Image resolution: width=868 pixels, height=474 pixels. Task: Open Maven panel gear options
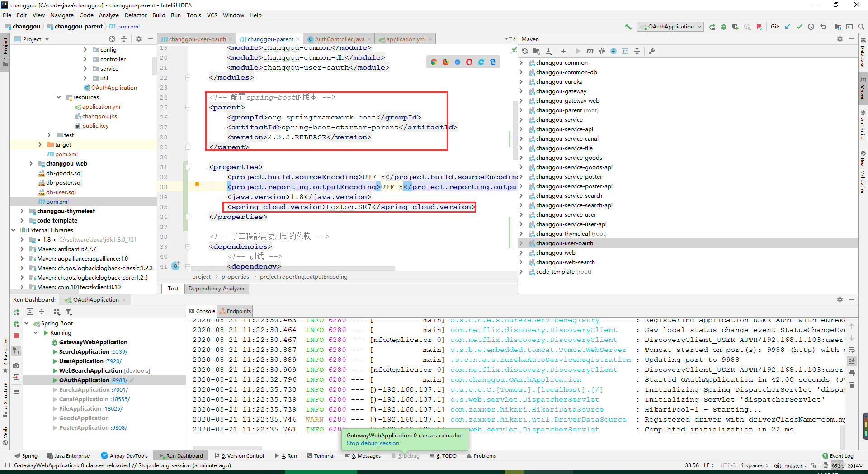(x=840, y=39)
